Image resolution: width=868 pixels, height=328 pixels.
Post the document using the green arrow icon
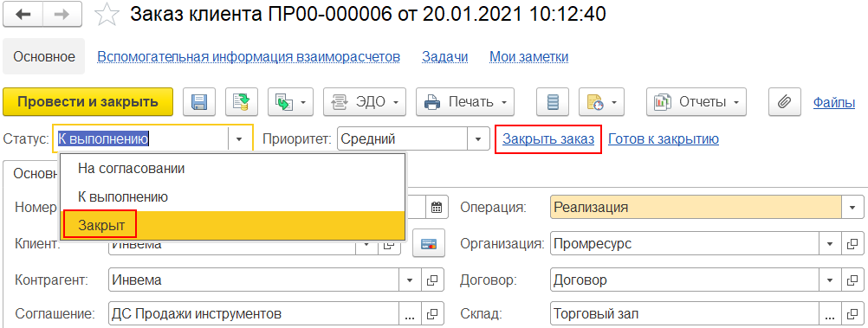(242, 102)
